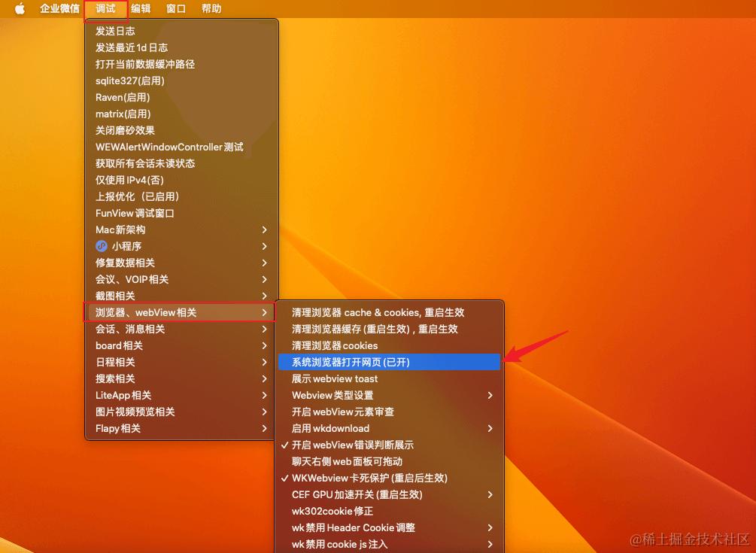Toggle sqlite327(启用)
Image resolution: width=756 pixels, height=553 pixels.
click(x=181, y=81)
